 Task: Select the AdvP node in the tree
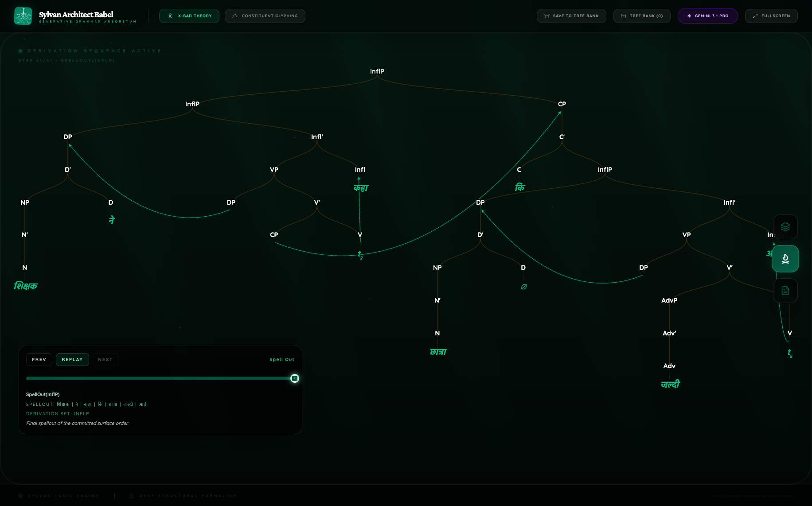669,300
